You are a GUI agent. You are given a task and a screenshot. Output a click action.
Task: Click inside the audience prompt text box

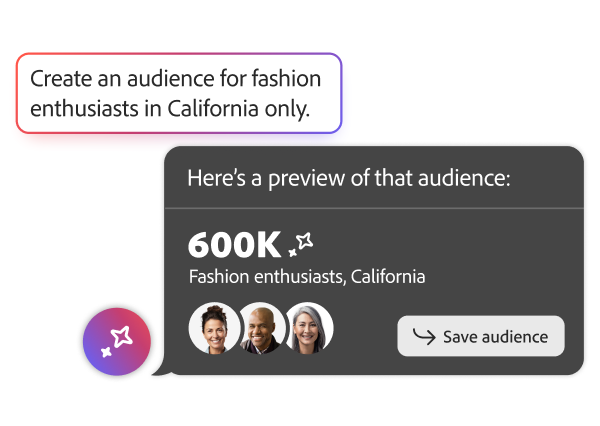tap(179, 93)
